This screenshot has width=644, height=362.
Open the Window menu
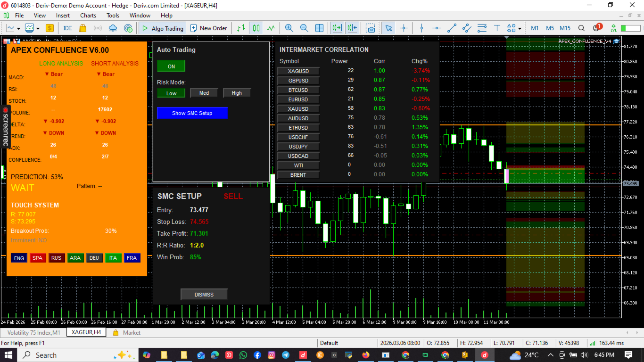(140, 16)
